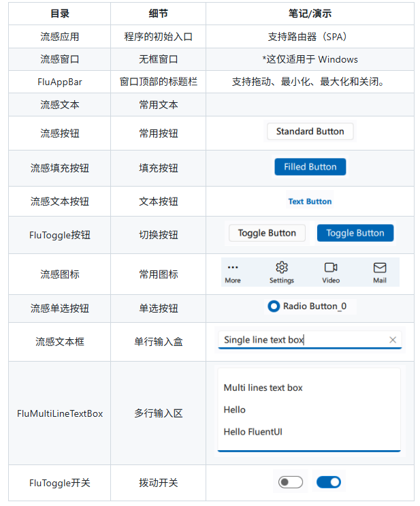Image resolution: width=420 pixels, height=506 pixels.
Task: Click the 流感文本 cell
Action: 60,105
